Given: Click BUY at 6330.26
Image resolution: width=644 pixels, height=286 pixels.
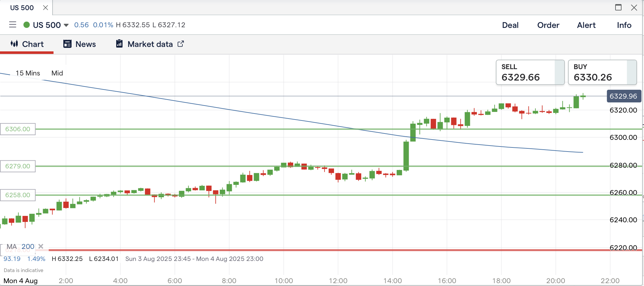Looking at the screenshot, I should coord(602,73).
